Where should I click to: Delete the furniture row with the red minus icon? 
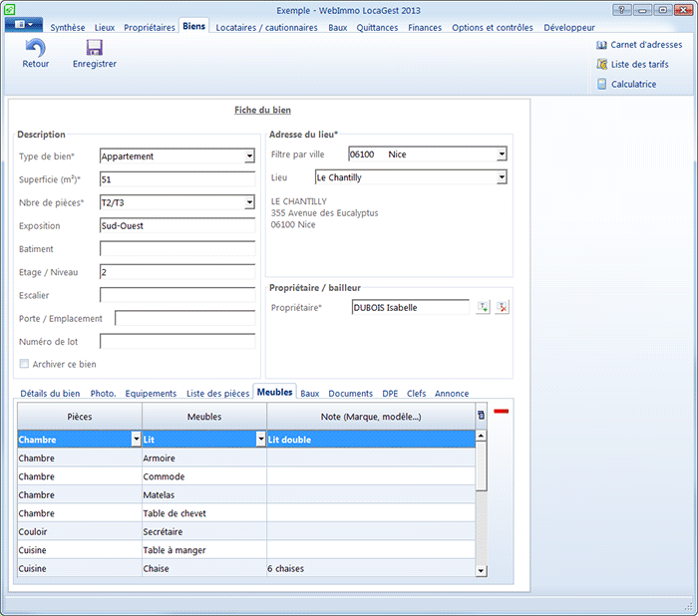tap(502, 412)
